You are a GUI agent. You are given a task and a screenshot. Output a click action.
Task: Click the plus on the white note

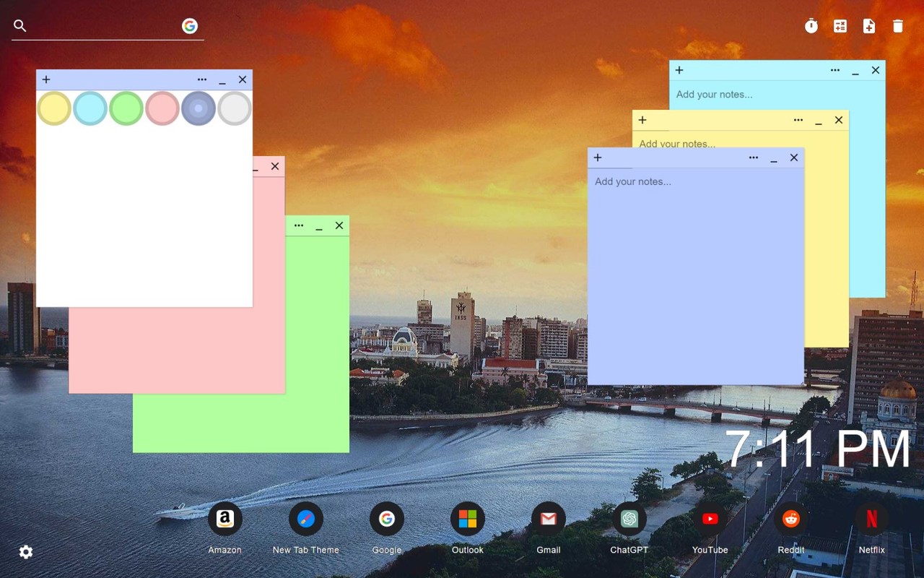46,79
